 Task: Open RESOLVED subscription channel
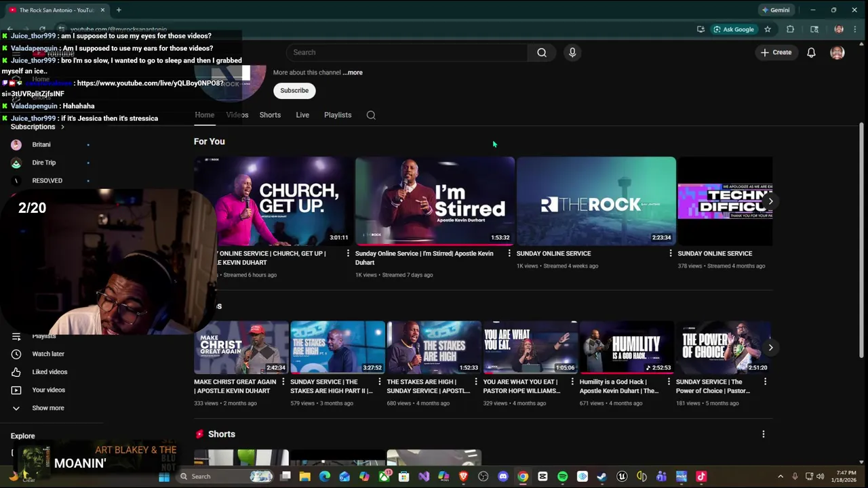coord(47,180)
